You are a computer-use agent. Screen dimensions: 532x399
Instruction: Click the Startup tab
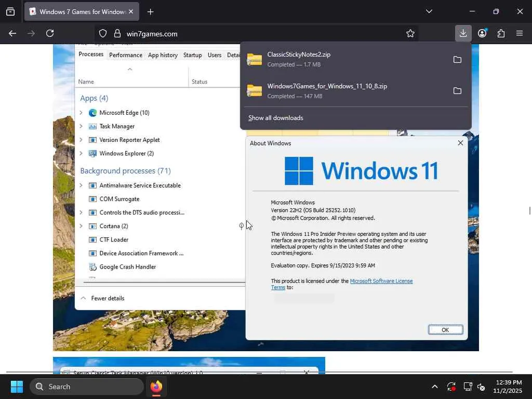tap(192, 55)
